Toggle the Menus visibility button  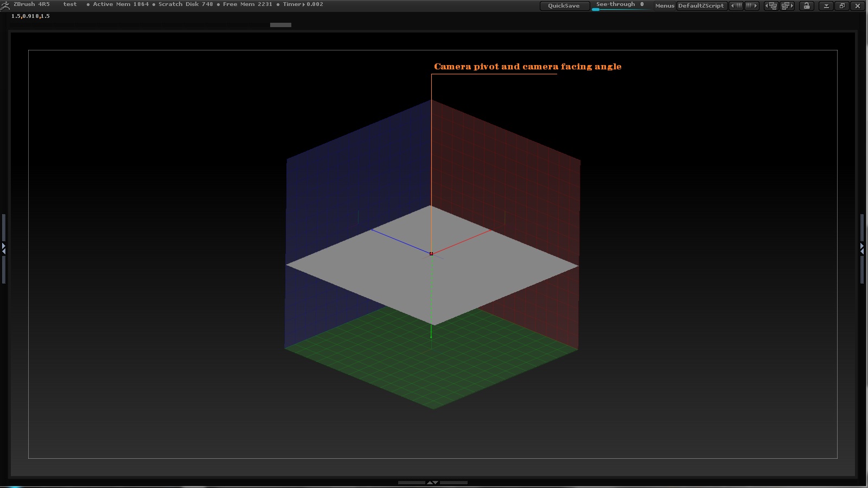(664, 6)
